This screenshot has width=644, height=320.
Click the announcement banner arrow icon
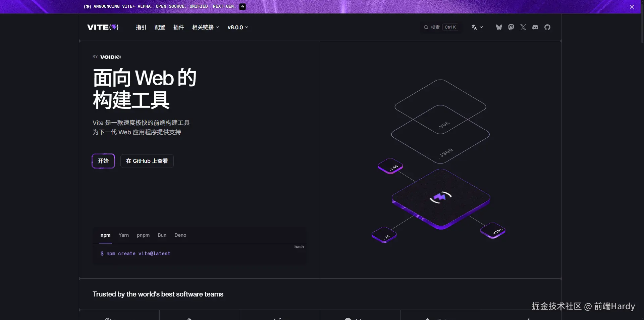(x=243, y=7)
